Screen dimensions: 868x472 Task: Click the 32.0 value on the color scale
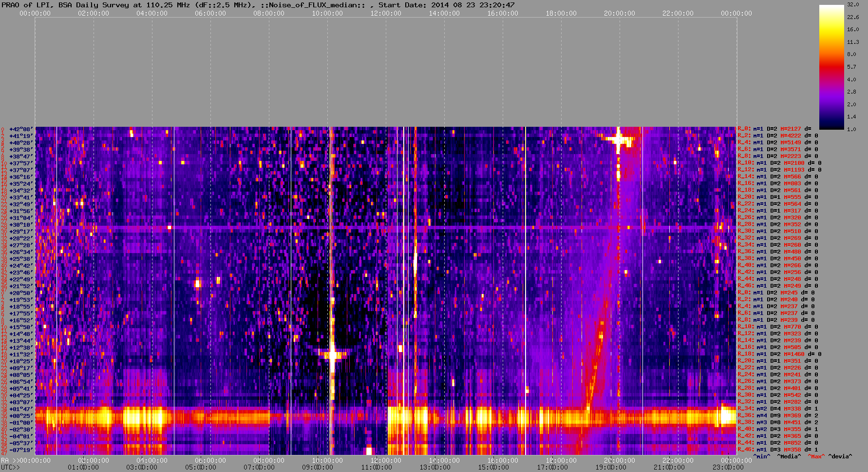[853, 4]
